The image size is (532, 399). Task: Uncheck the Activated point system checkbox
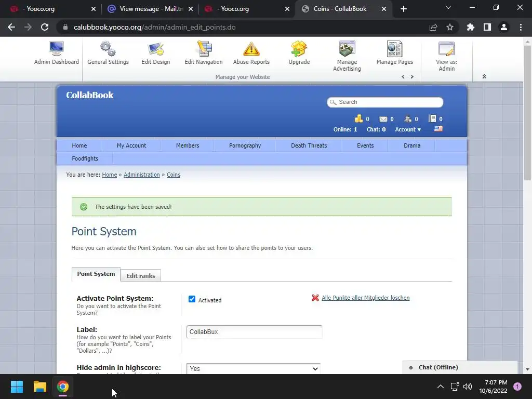[192, 299]
